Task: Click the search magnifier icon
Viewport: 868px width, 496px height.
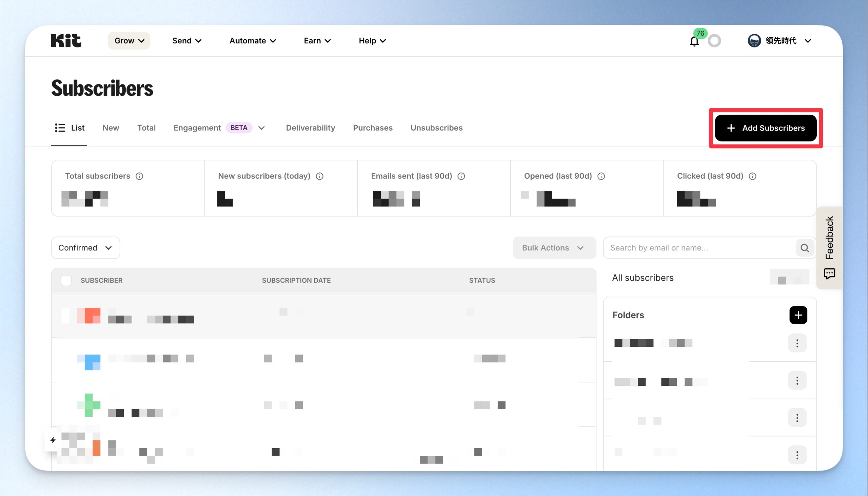Action: click(x=805, y=248)
